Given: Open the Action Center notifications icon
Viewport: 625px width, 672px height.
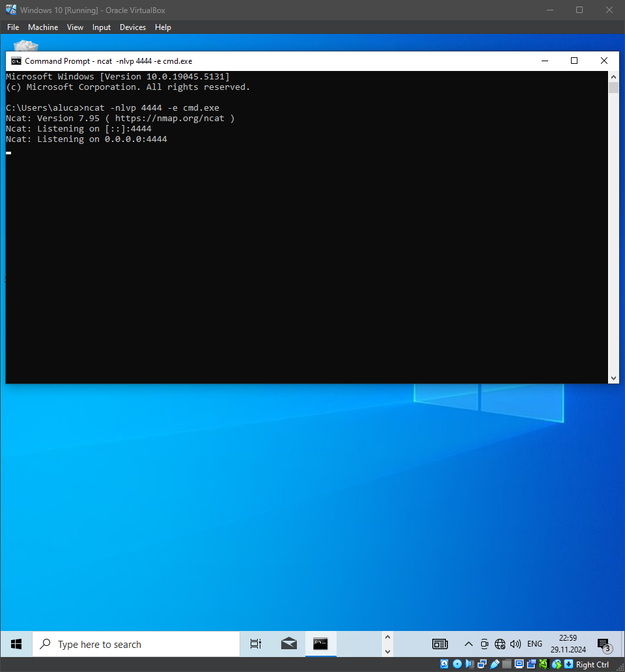Looking at the screenshot, I should pyautogui.click(x=605, y=645).
